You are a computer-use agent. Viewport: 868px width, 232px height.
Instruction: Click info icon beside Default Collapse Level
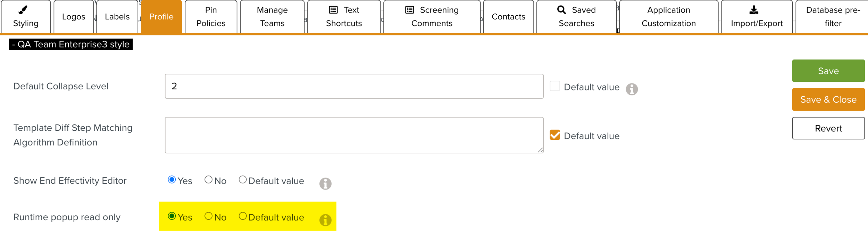(x=632, y=89)
